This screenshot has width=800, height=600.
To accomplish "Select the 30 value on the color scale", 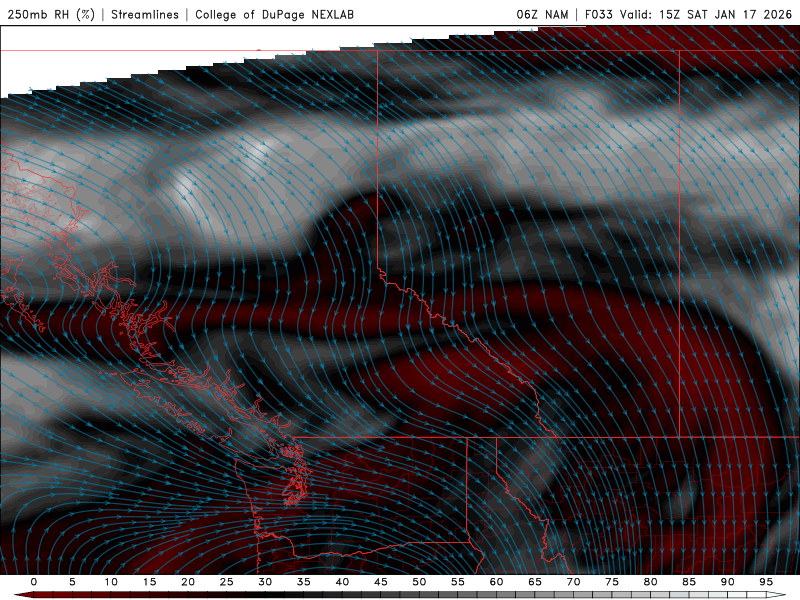I will click(265, 582).
